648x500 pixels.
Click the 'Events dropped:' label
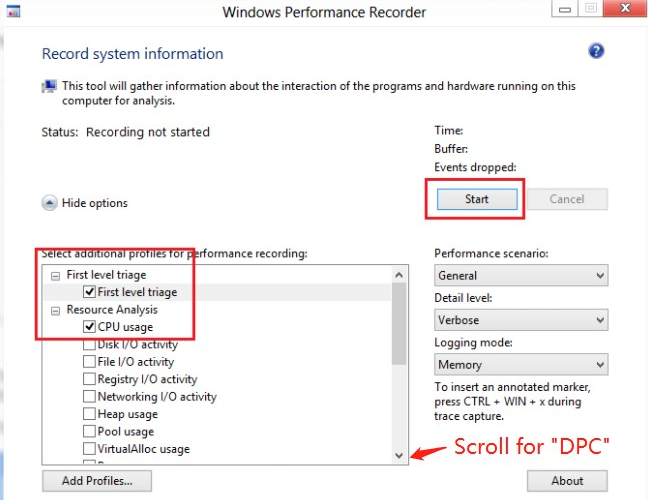(x=475, y=167)
